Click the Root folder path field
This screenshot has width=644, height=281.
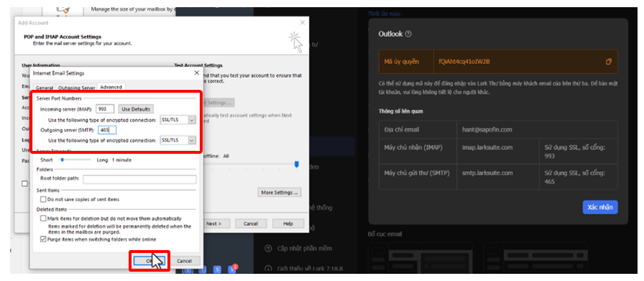[139, 180]
